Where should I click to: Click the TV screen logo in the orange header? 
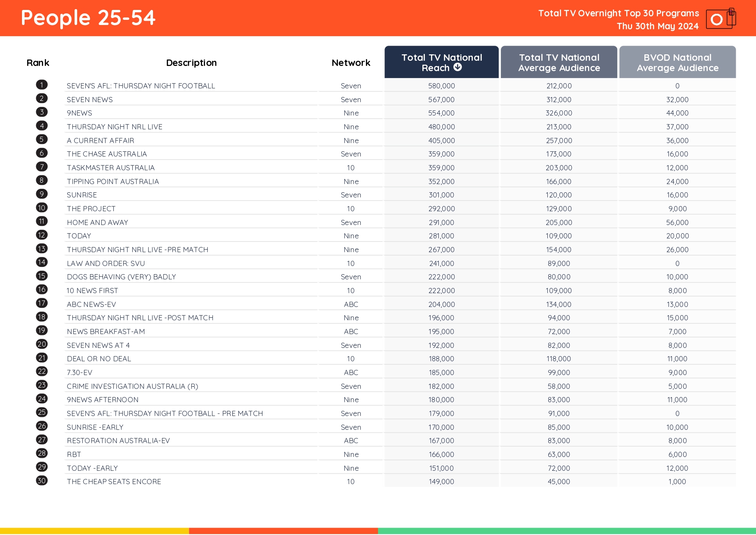point(716,19)
